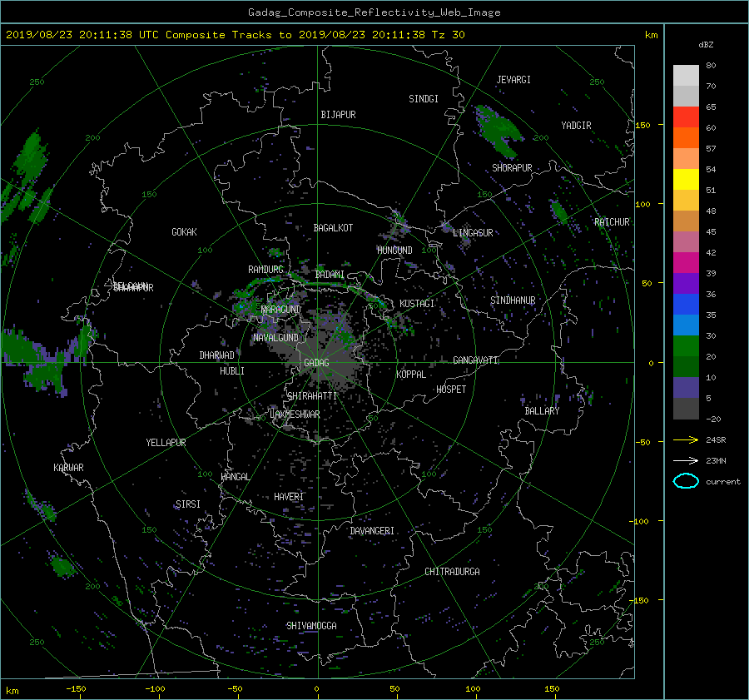Click the 150 tick on right axis
749x700 pixels.
(x=643, y=125)
